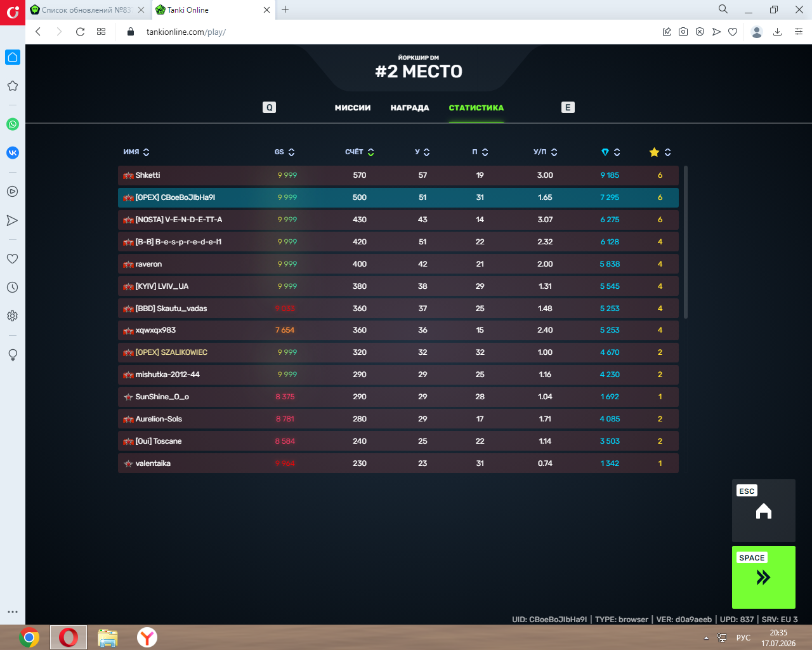Take snapshot with camera icon
Viewport: 812px width, 650px height.
683,32
